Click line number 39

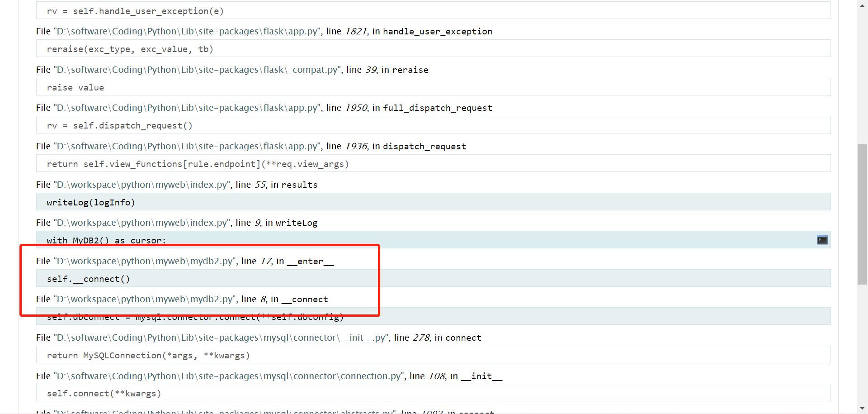click(371, 70)
